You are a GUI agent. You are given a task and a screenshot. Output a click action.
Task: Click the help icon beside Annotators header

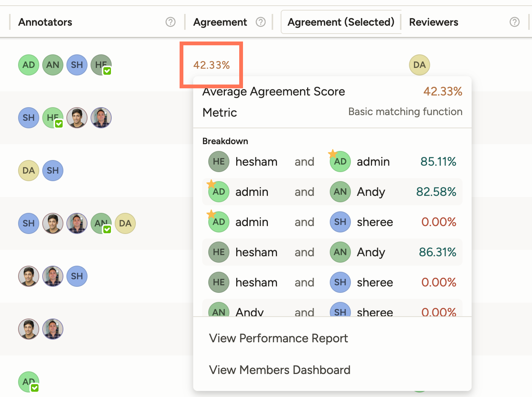click(171, 22)
